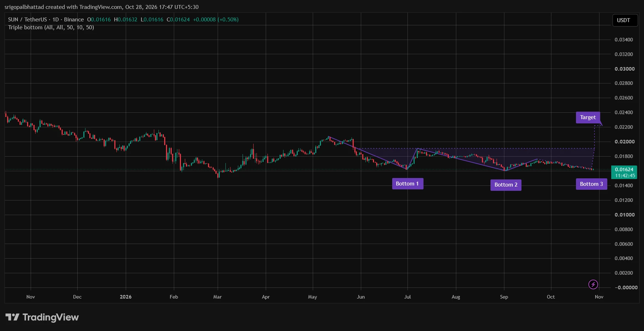Click the srigopalbhattad attribution header text

click(102, 7)
